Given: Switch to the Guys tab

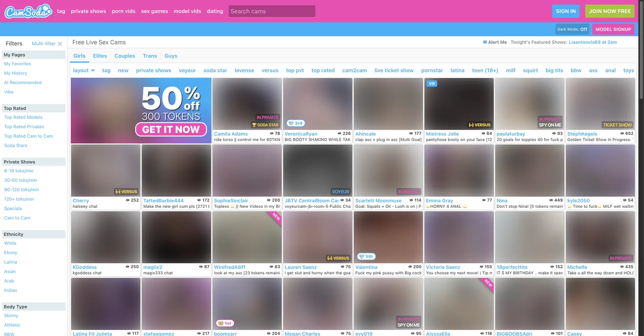Looking at the screenshot, I should (x=171, y=56).
